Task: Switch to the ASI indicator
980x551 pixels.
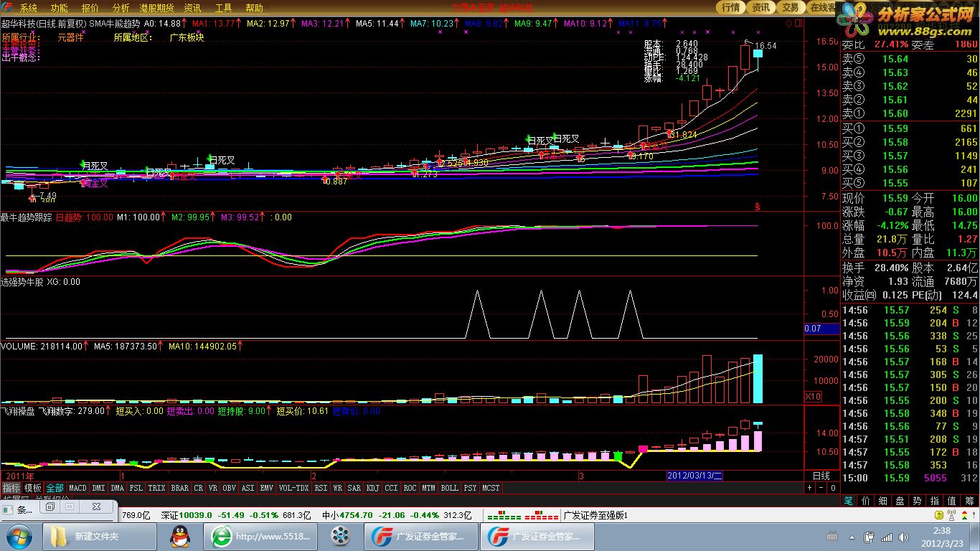Action: coord(248,488)
